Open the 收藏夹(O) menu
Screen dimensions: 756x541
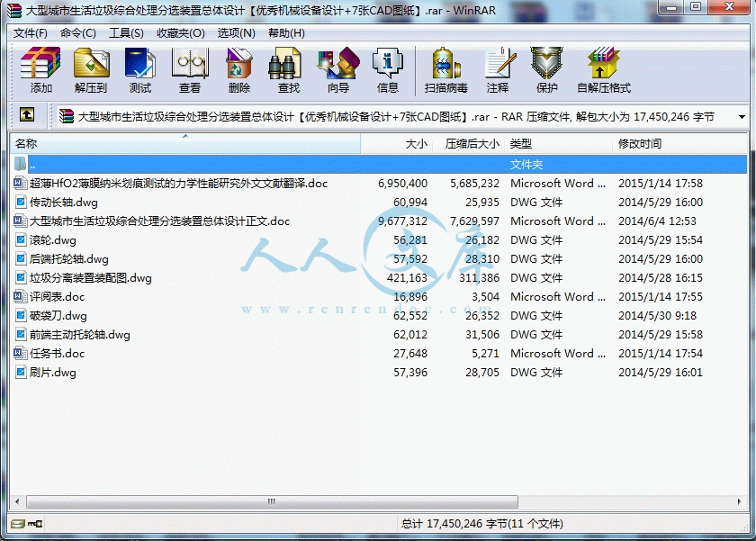tap(181, 32)
